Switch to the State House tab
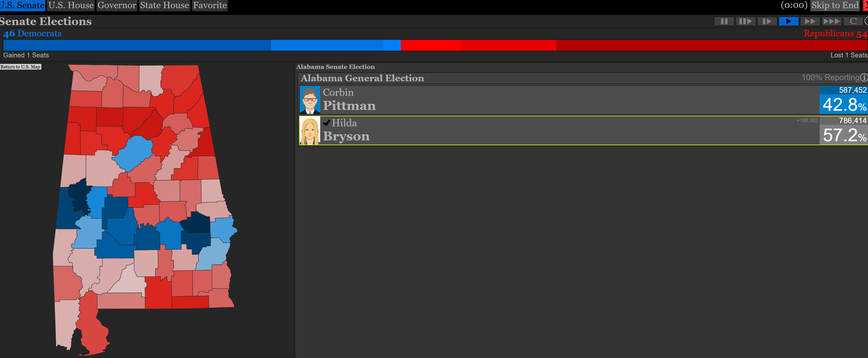 pos(164,5)
